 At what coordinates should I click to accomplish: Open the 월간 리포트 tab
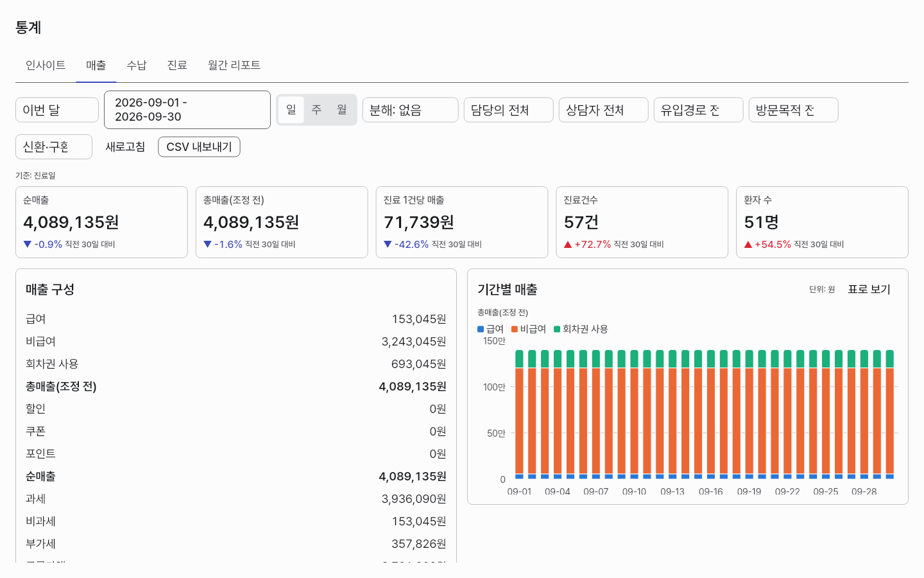coord(234,65)
